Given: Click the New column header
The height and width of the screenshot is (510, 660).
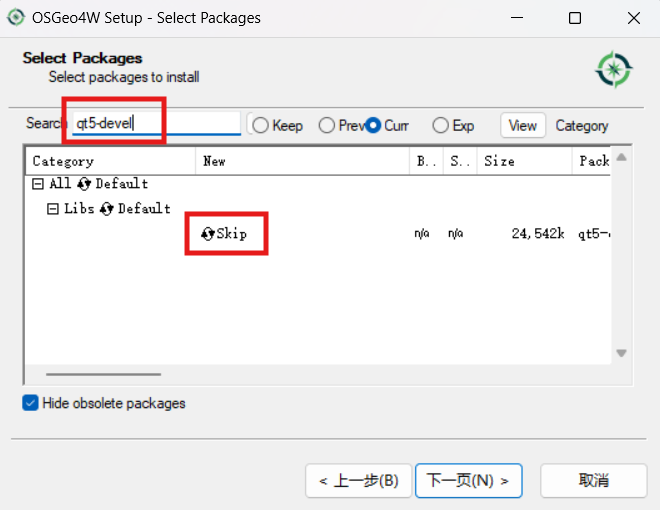Looking at the screenshot, I should pyautogui.click(x=302, y=161).
